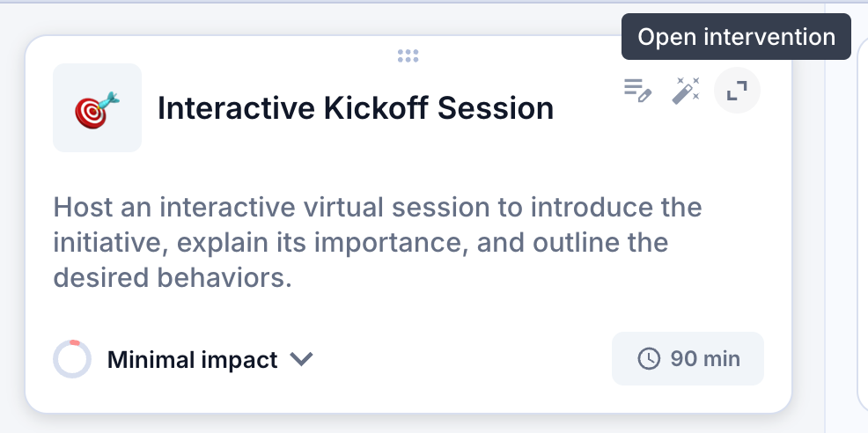Click the gray tile behind the target emoji

pos(98,107)
